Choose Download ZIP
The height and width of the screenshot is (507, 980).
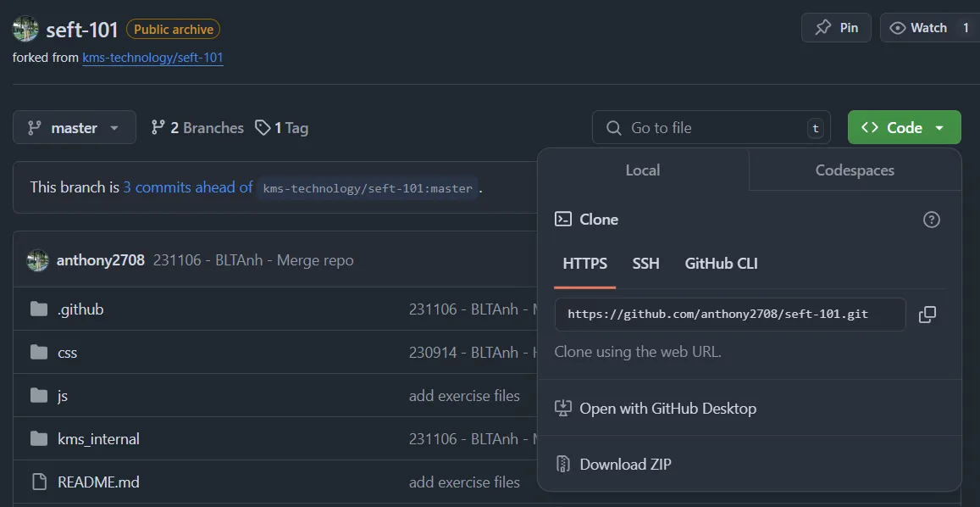click(626, 464)
